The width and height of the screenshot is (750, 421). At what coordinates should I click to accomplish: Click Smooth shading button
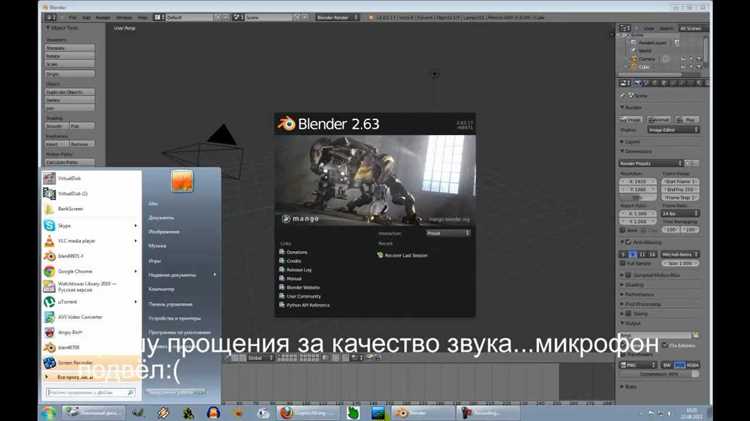57,126
